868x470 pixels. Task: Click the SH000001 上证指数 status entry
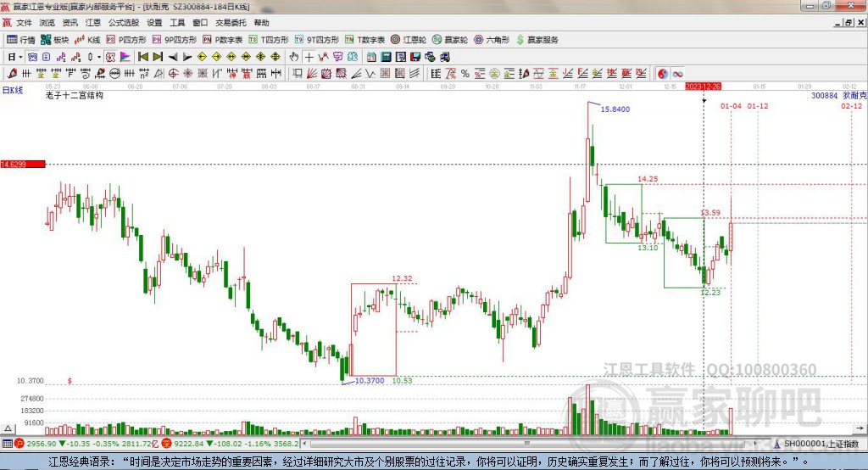[821, 444]
